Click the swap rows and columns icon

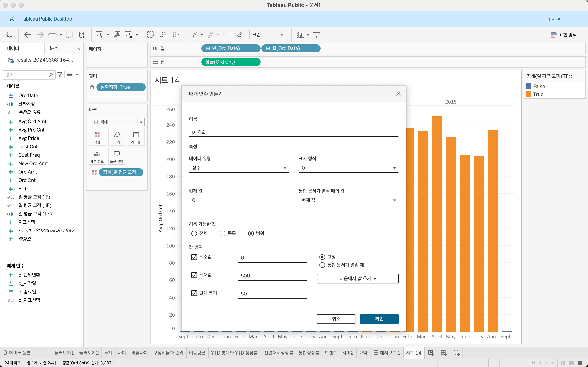(150, 35)
